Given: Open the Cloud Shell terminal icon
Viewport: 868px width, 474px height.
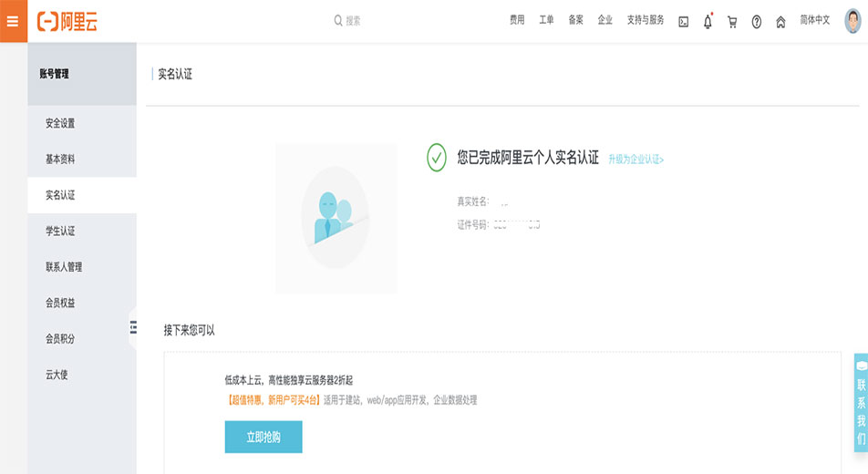Looking at the screenshot, I should pyautogui.click(x=683, y=22).
